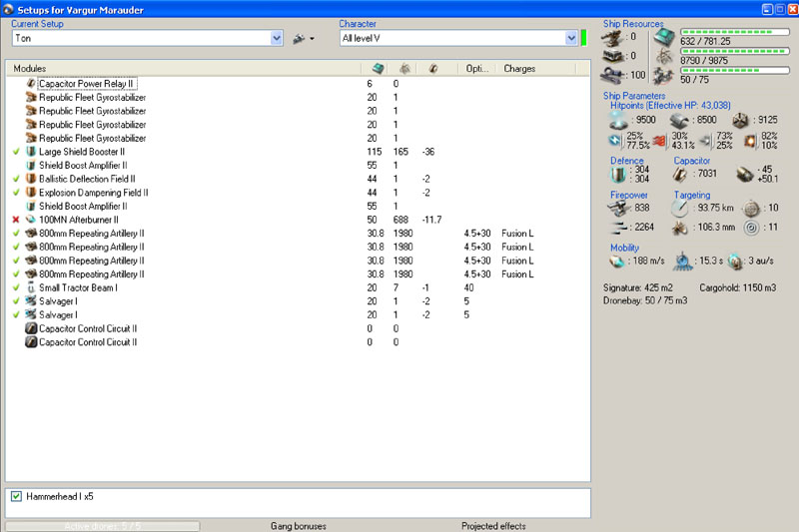Screen dimensions: 799x532
Task: Toggle Large Shield Booster II active state
Action: tap(16, 151)
